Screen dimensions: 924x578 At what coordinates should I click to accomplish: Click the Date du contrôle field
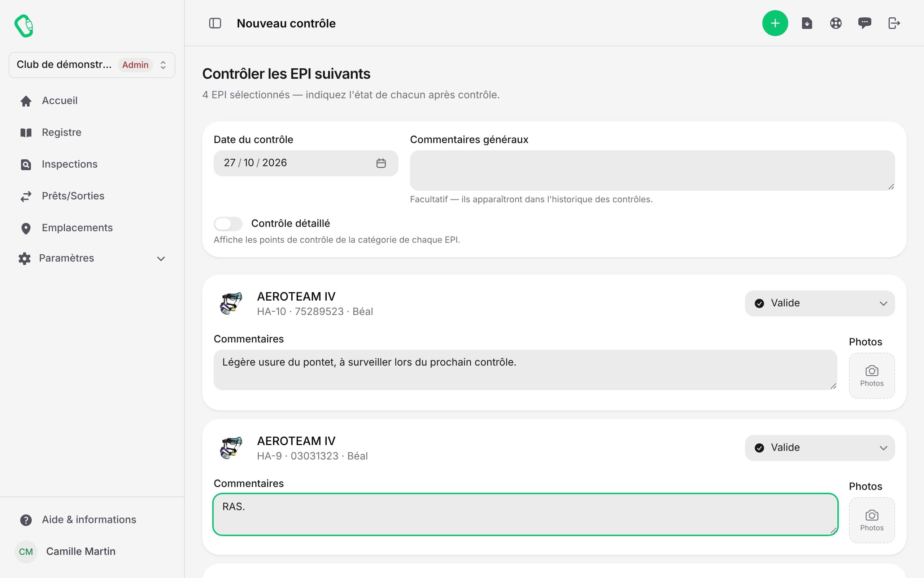pos(306,163)
